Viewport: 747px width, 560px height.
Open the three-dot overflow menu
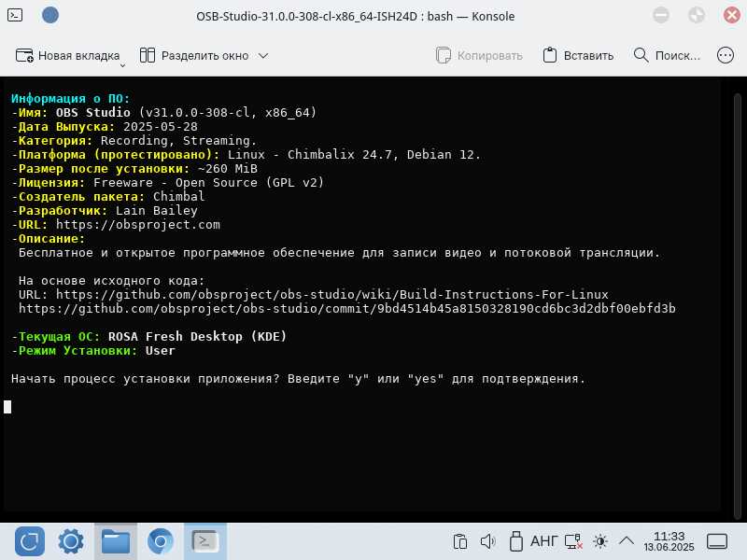(726, 56)
